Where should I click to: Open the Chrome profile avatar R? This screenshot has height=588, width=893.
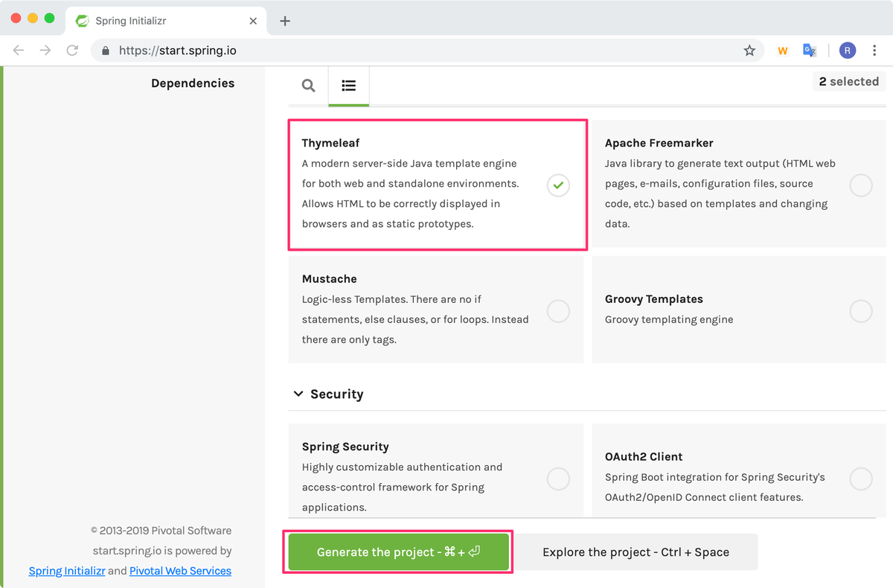pyautogui.click(x=848, y=51)
